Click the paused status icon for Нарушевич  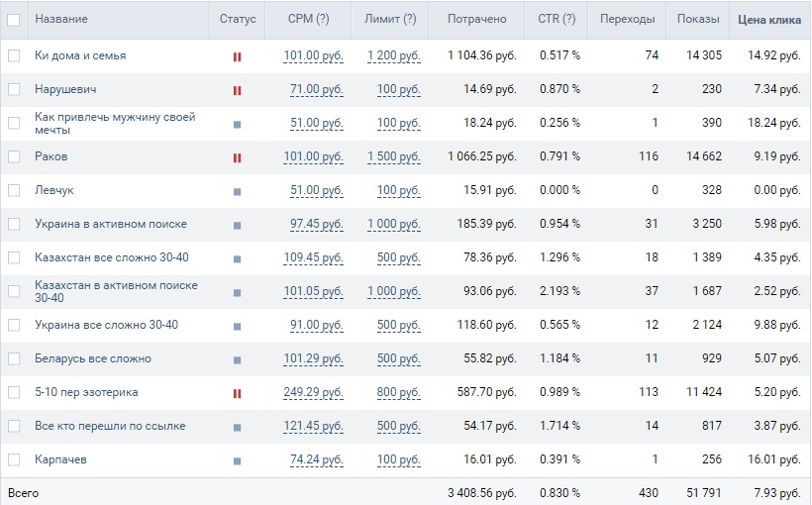pyautogui.click(x=237, y=90)
